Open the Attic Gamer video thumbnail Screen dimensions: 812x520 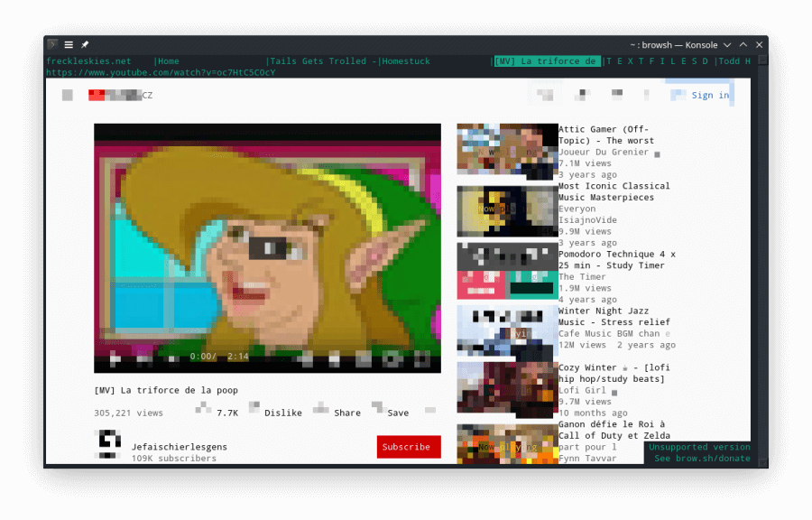[x=507, y=152]
